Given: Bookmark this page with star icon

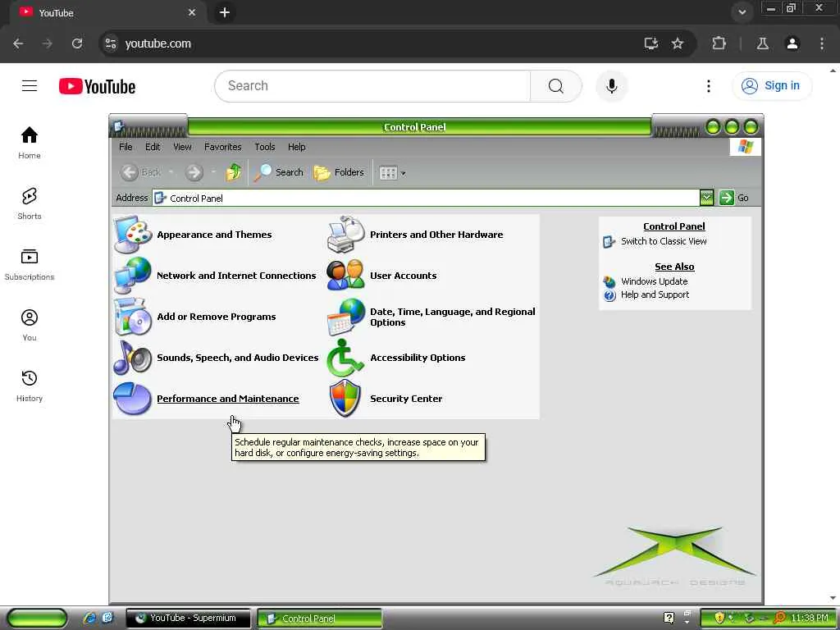Looking at the screenshot, I should pos(677,43).
